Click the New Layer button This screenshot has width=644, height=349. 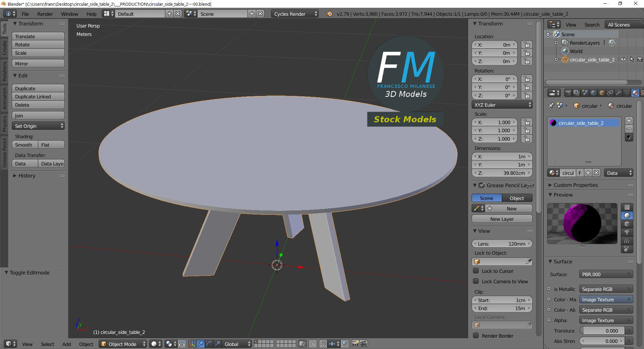(x=502, y=219)
